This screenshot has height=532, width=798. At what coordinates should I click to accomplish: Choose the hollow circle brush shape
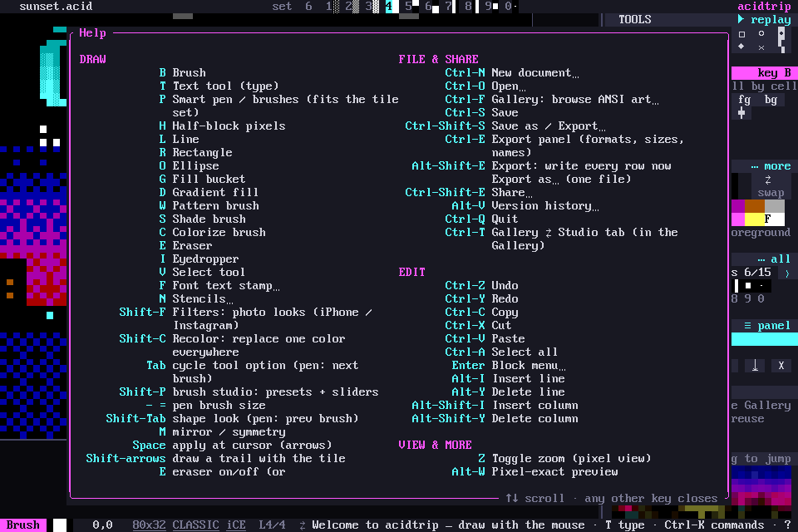point(761,33)
